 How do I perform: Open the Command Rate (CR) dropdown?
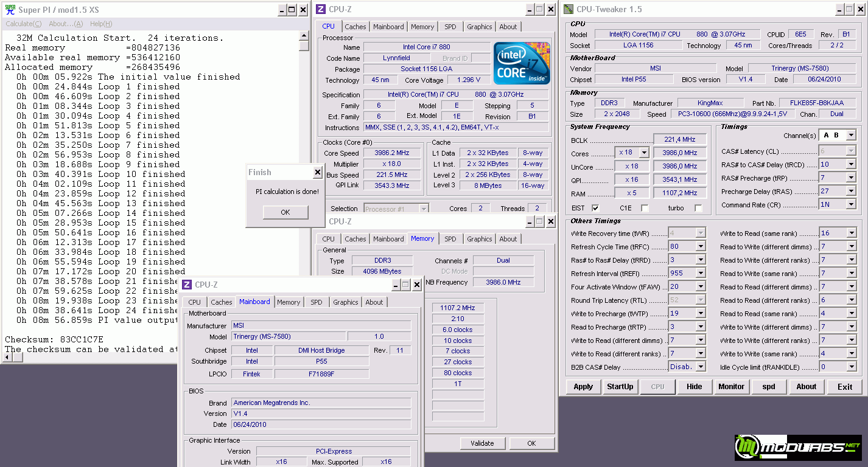(851, 204)
